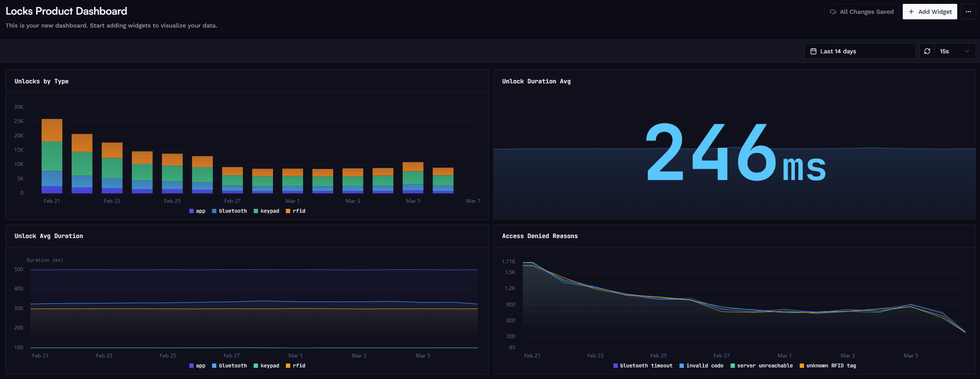Image resolution: width=980 pixels, height=379 pixels.
Task: Toggle rfid series in Unlock Avg Duration legend
Action: pos(296,366)
